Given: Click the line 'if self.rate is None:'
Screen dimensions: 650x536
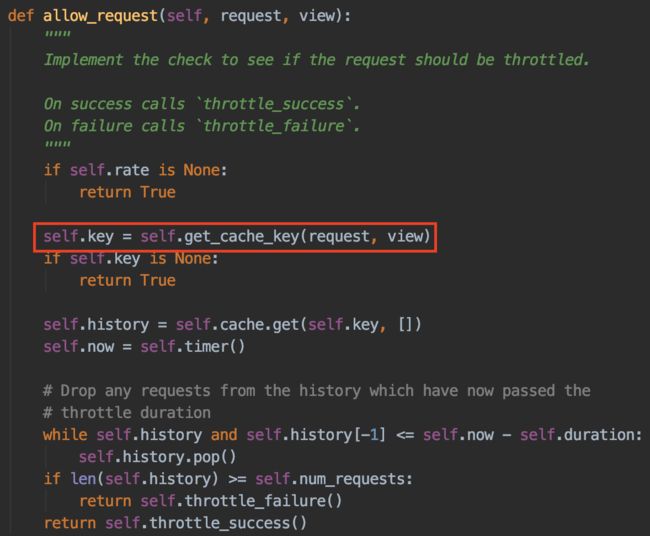Looking at the screenshot, I should pos(136,170).
